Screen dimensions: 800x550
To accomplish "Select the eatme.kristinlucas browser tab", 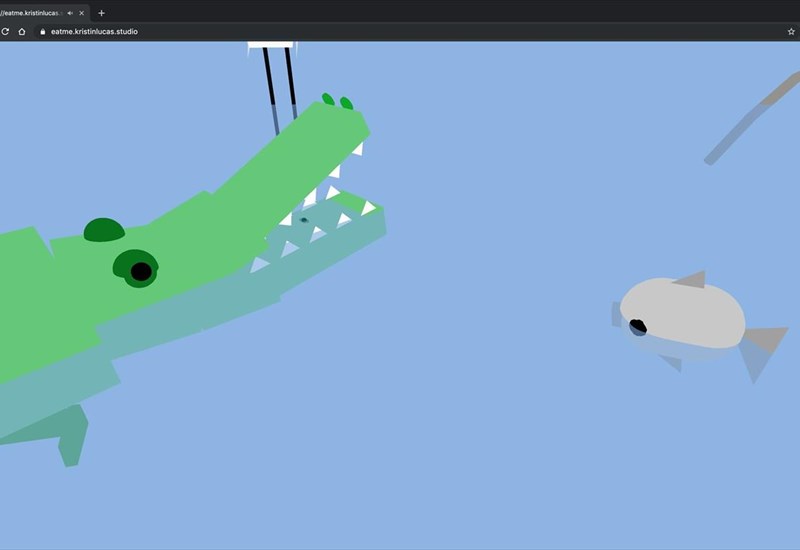I will point(30,13).
